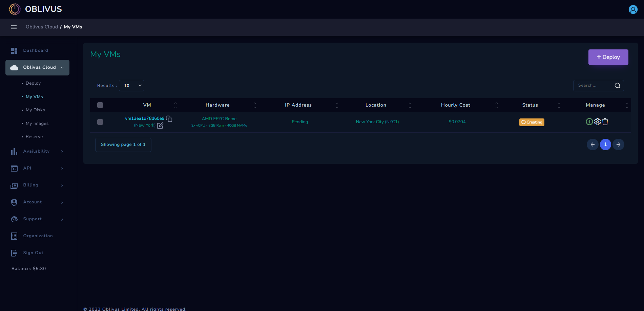Open the vm13ea1d78d60e9 VM link
The height and width of the screenshot is (311, 644).
tap(145, 118)
